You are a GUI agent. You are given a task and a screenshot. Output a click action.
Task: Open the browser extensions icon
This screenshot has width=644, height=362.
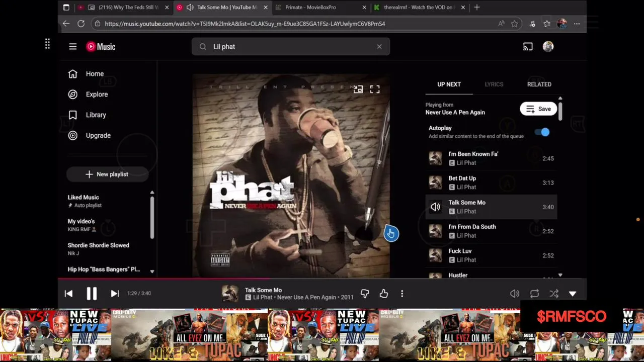(532, 24)
